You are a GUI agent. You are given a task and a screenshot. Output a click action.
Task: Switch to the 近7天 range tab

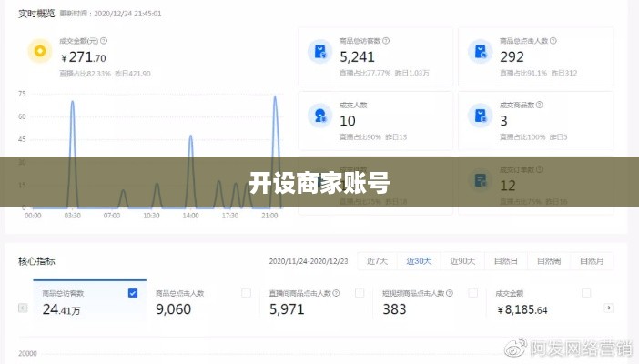click(x=378, y=261)
